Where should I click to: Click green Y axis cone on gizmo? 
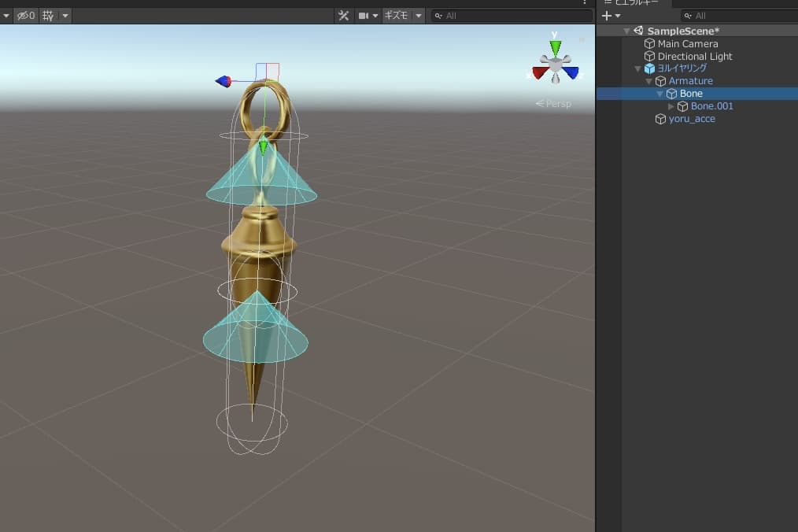click(556, 47)
